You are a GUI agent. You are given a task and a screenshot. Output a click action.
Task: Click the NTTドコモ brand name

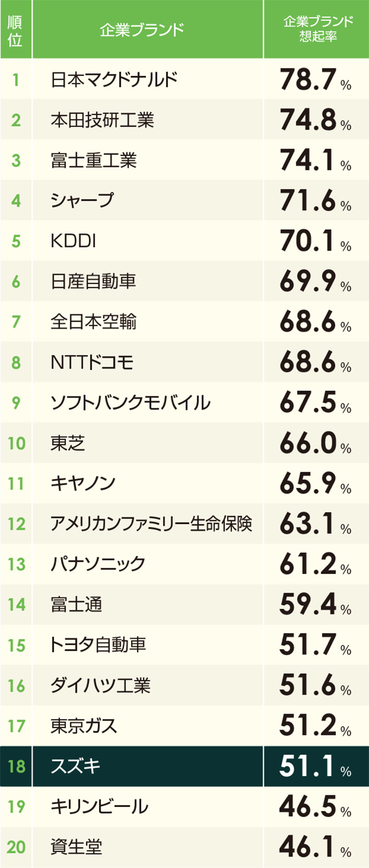pos(92,362)
